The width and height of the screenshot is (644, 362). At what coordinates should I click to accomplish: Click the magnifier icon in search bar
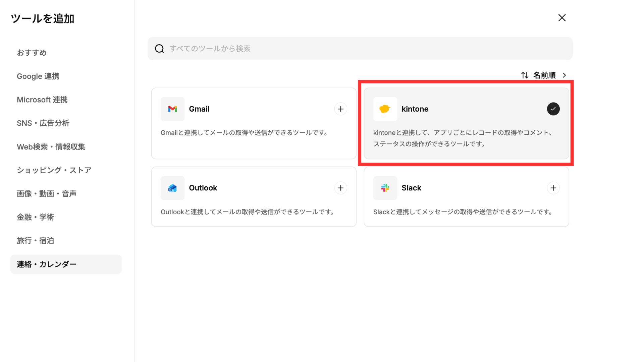pyautogui.click(x=159, y=49)
